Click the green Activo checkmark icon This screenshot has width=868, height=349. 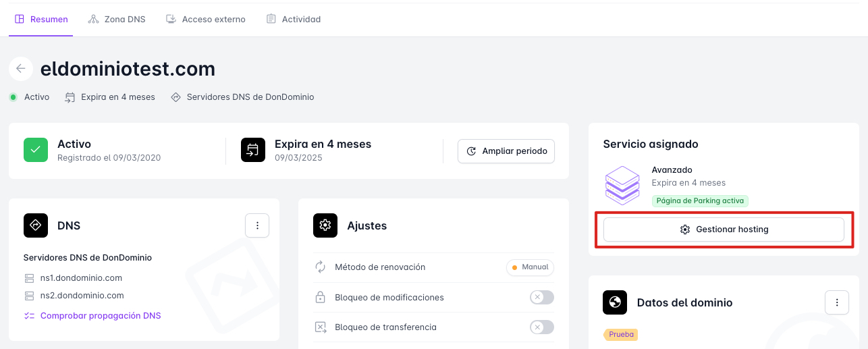tap(36, 150)
